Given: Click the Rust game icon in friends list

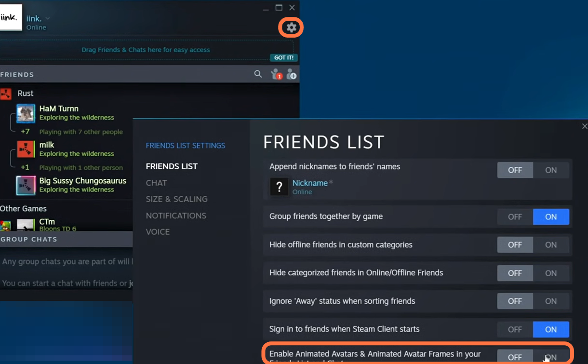Looking at the screenshot, I should (6, 94).
